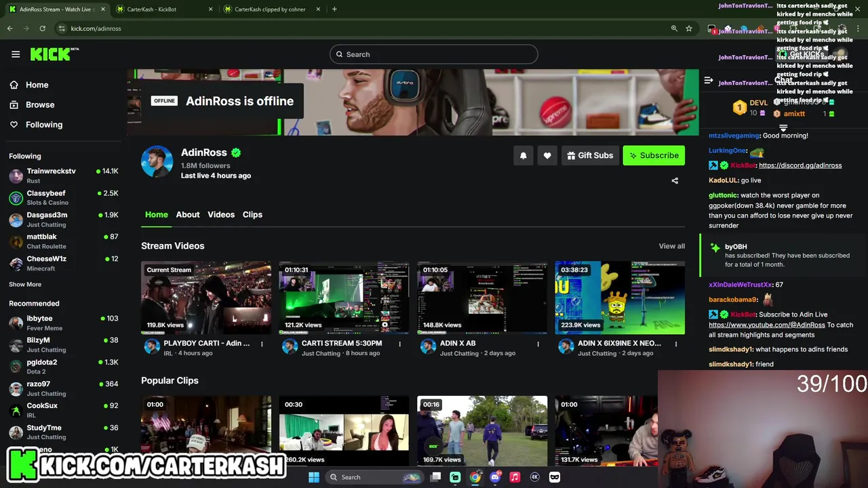The image size is (868, 488).
Task: Collapse the chat panel
Action: pos(709,81)
